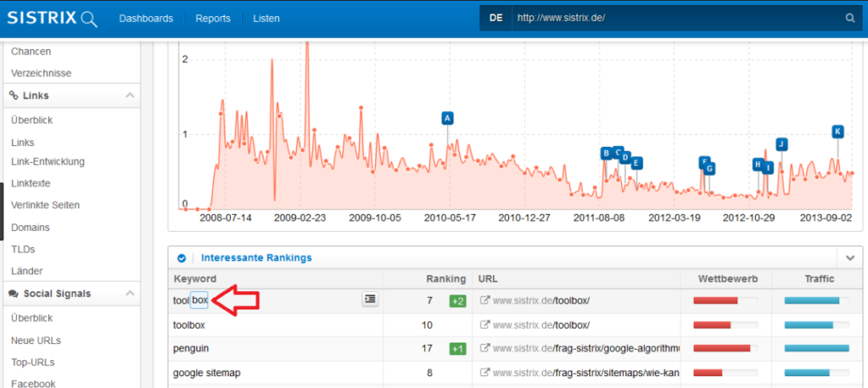Collapse the Links sidebar section
The height and width of the screenshot is (388, 868).
(x=130, y=96)
